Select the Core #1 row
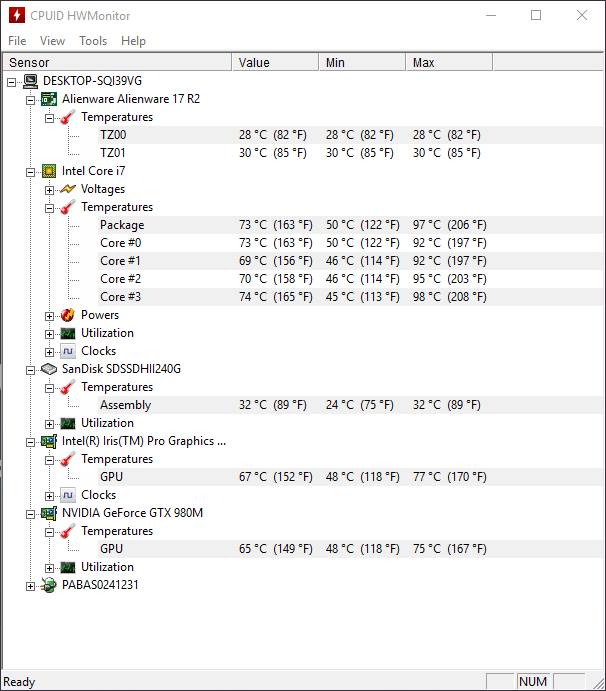The image size is (606, 691). click(351, 261)
